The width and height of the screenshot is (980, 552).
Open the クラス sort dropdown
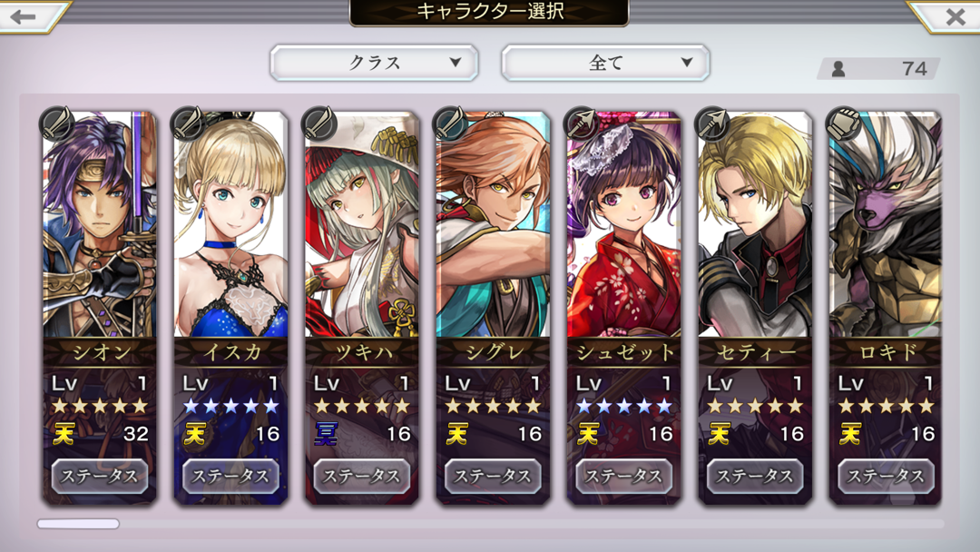coord(375,63)
